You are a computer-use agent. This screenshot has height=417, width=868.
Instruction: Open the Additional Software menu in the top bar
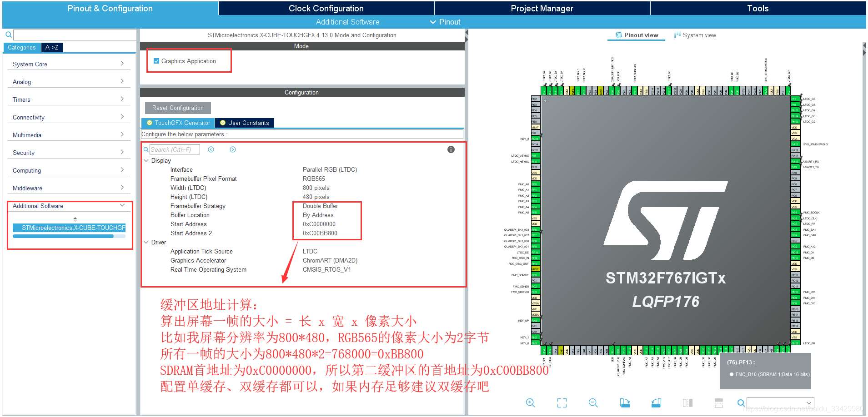click(x=347, y=22)
